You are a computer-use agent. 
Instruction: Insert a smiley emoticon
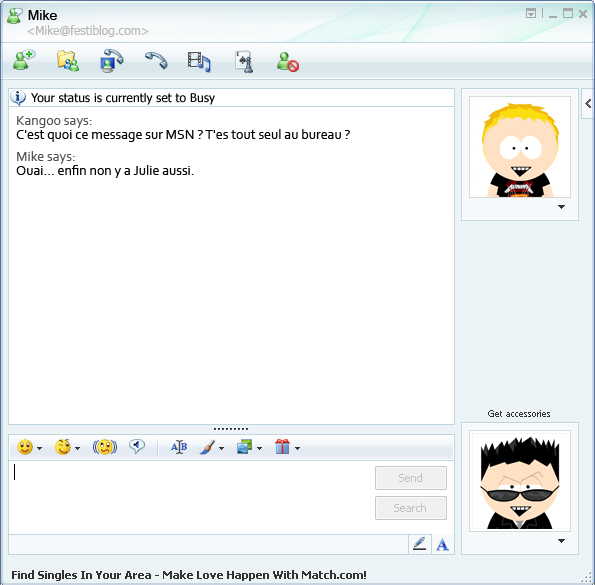click(25, 447)
